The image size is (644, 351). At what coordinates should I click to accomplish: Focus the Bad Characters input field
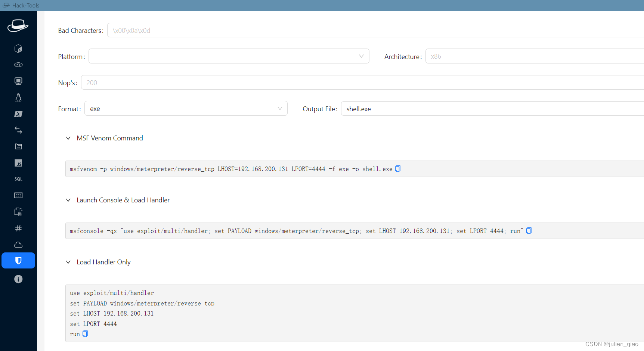[375, 30]
